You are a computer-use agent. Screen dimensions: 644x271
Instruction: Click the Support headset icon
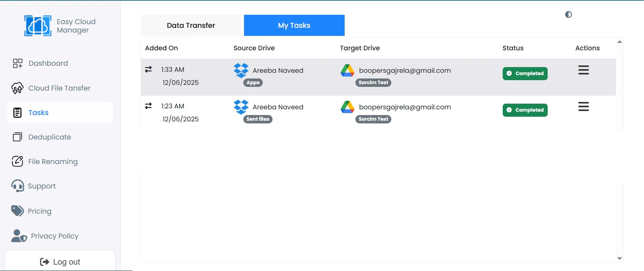click(x=17, y=186)
